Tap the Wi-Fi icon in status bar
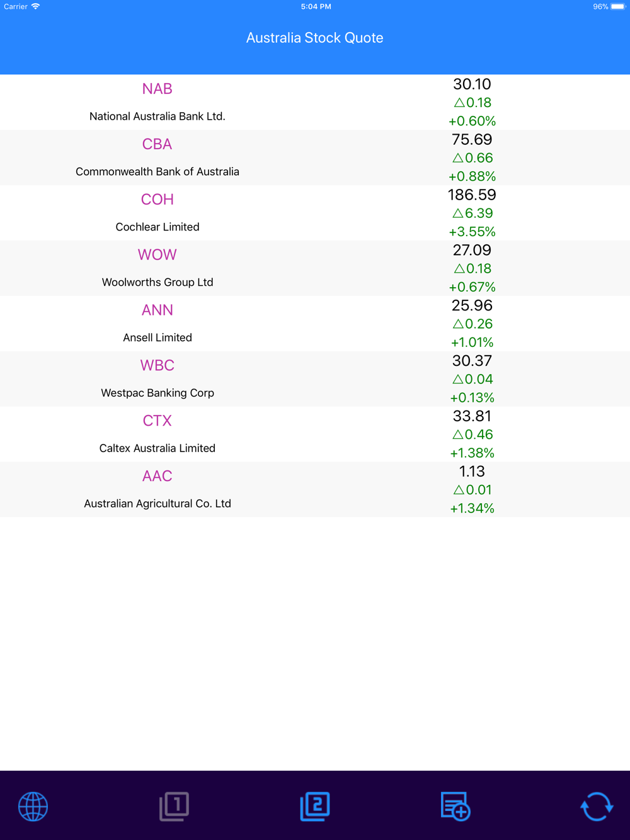 [x=35, y=6]
